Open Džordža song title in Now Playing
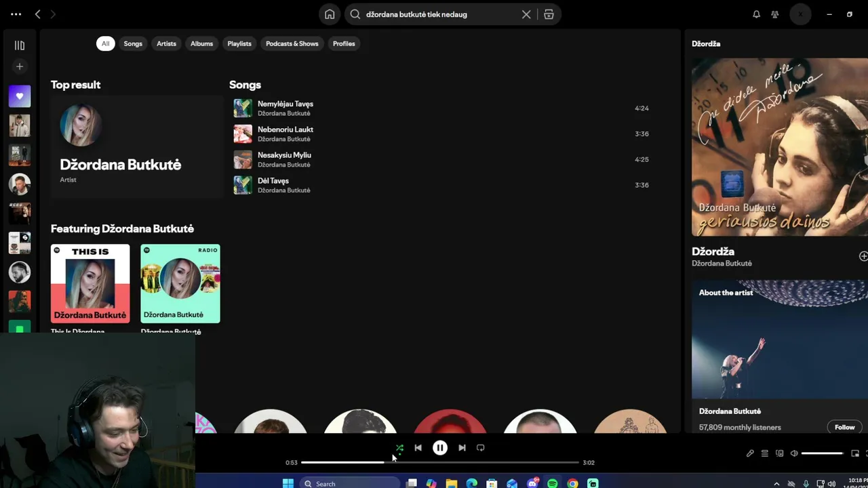 [713, 251]
